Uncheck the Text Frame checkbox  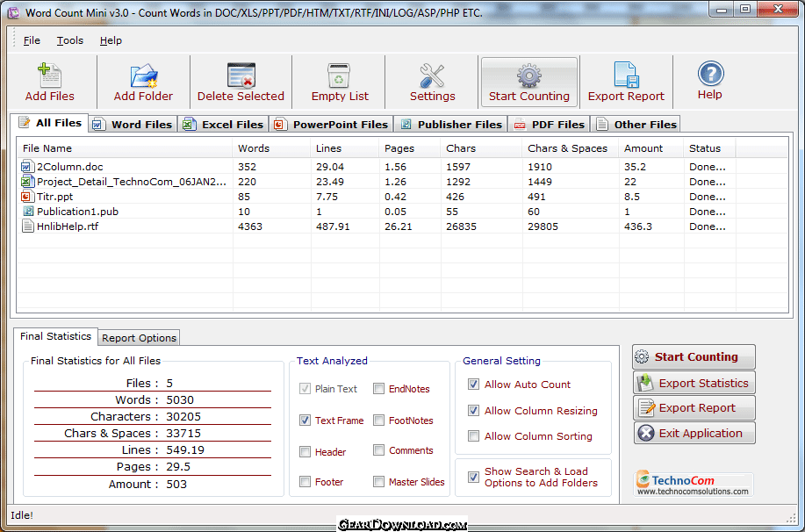[x=305, y=420]
